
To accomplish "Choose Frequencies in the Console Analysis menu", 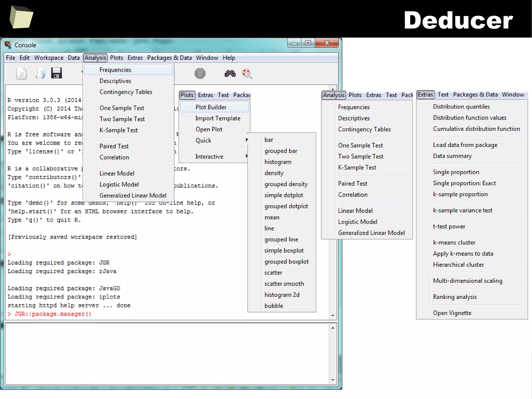I will point(128,70).
